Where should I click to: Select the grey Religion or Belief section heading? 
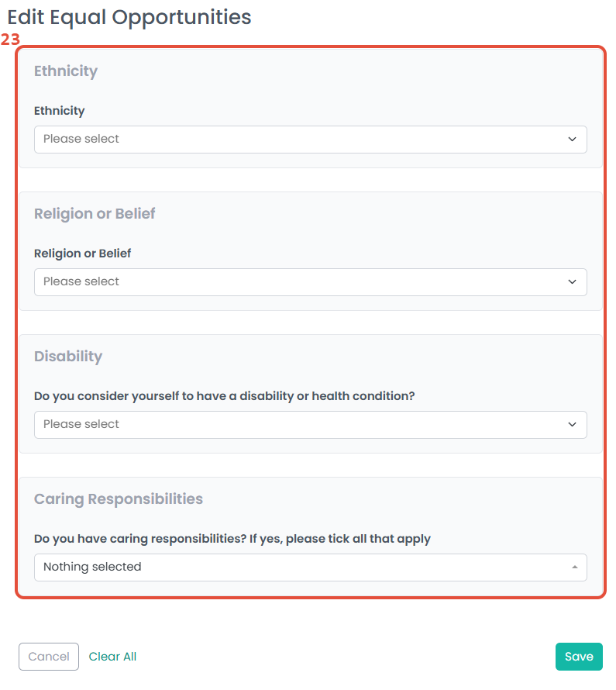[x=95, y=213]
